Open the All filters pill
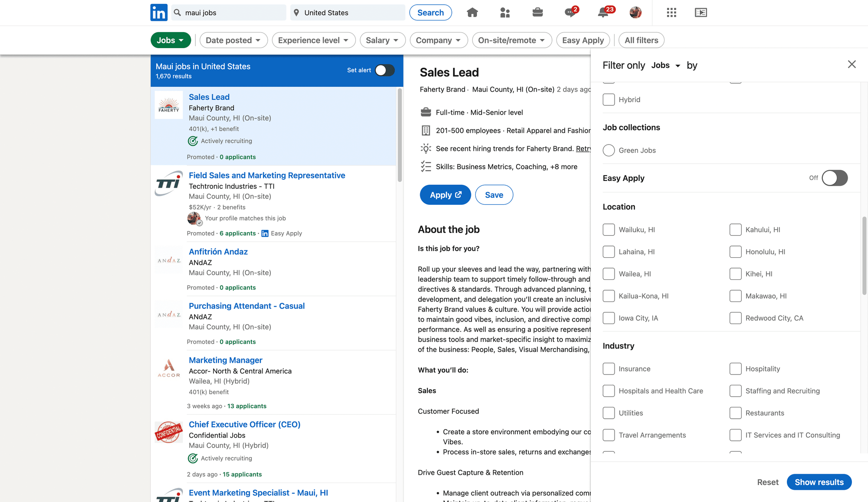868x502 pixels. 641,40
